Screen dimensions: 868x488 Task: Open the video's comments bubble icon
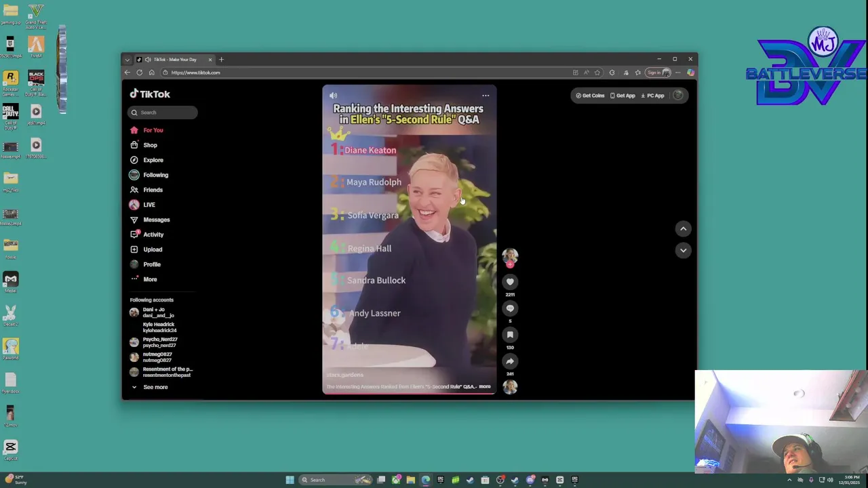[510, 308]
